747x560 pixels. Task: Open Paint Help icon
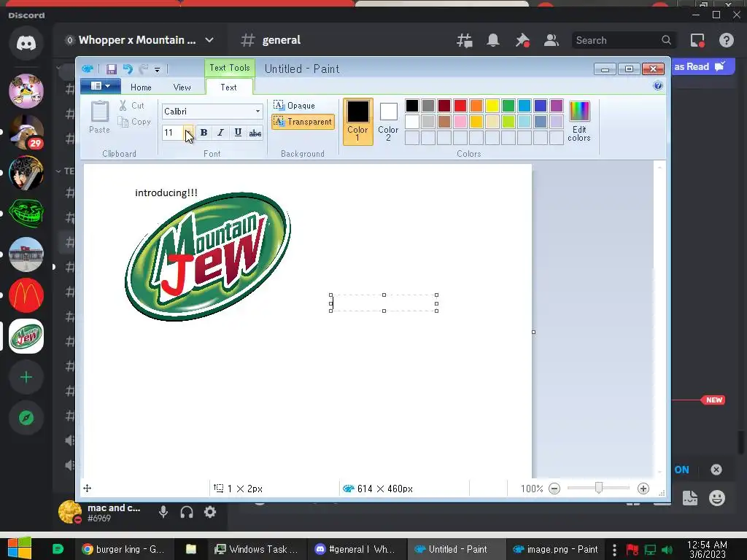click(658, 86)
